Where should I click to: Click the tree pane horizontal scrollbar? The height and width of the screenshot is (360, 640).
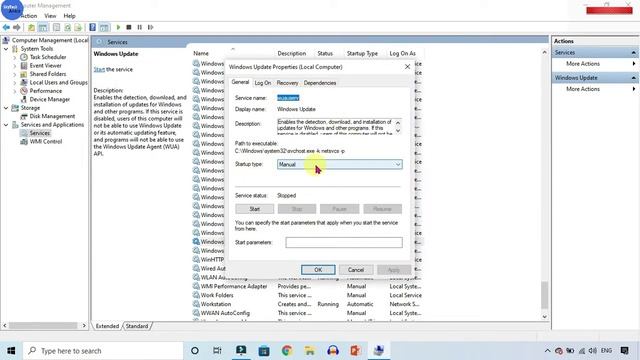44,326
